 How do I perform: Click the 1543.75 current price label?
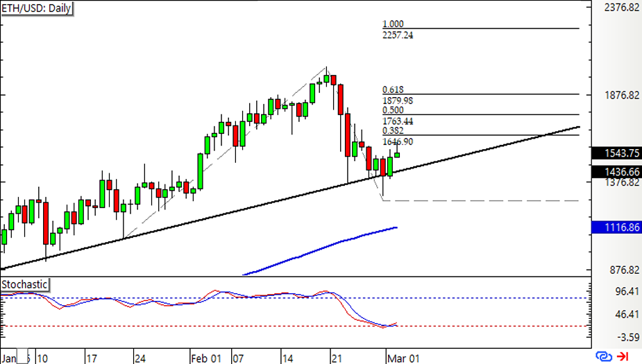click(616, 153)
